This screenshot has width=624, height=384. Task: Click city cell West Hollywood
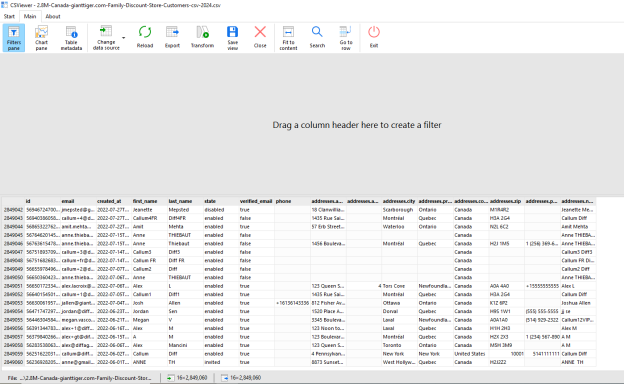[x=400, y=363]
